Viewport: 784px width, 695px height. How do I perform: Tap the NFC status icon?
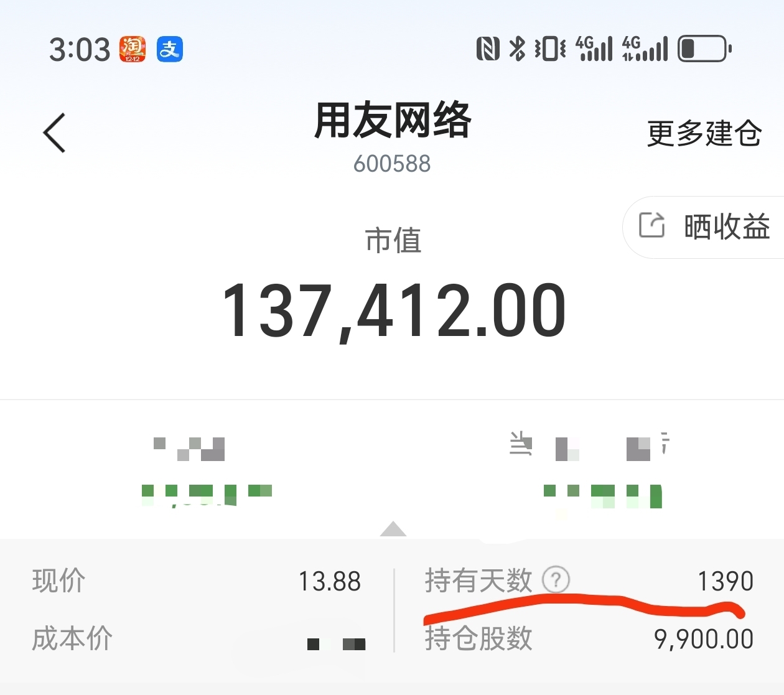pyautogui.click(x=488, y=49)
